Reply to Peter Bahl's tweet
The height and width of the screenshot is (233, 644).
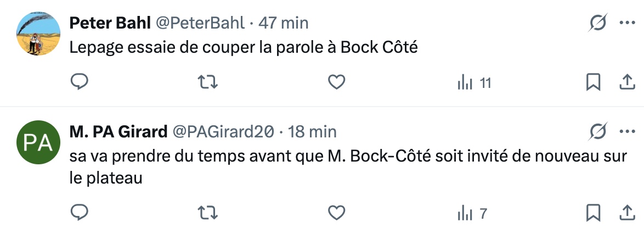point(80,82)
